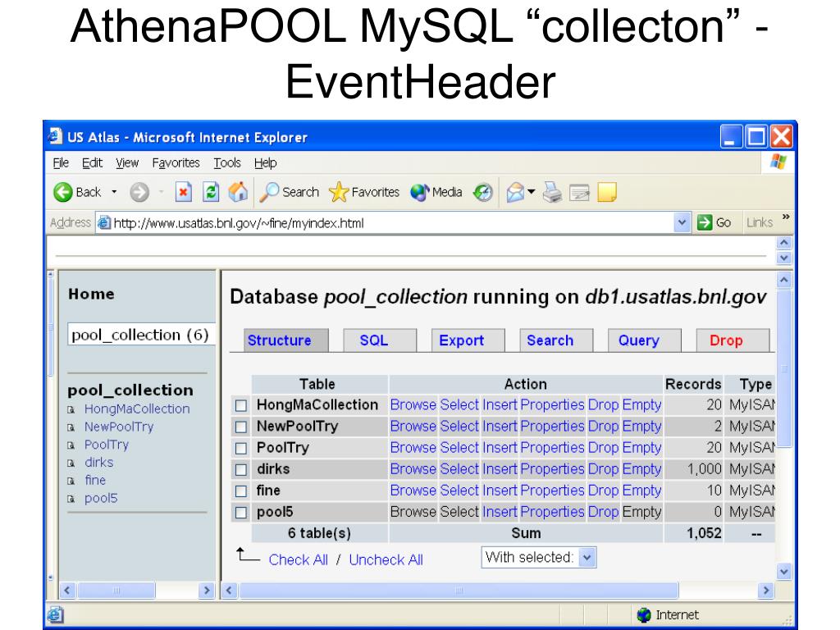Open the Favorites menu
Viewport: 840px width, 630px height.
pos(176,162)
